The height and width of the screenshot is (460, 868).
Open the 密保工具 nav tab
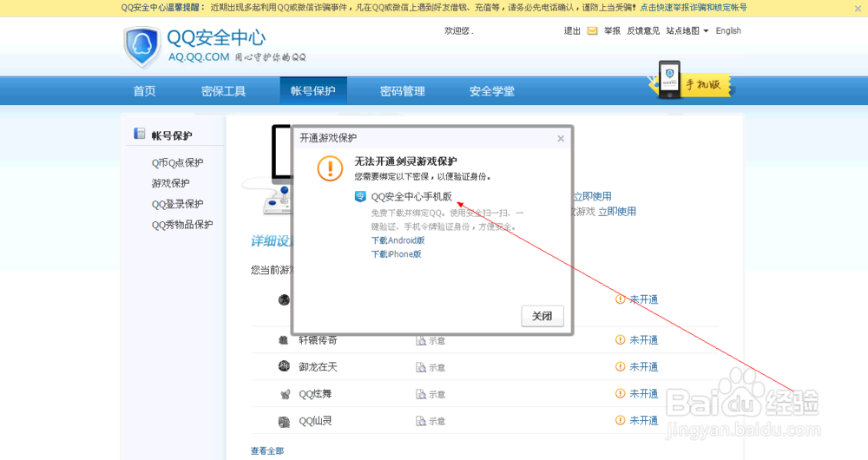tap(223, 91)
